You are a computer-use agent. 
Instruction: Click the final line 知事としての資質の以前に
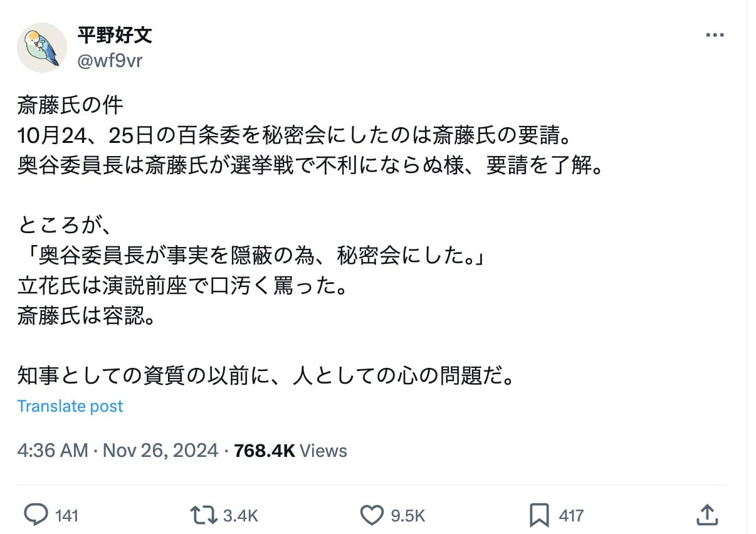266,376
